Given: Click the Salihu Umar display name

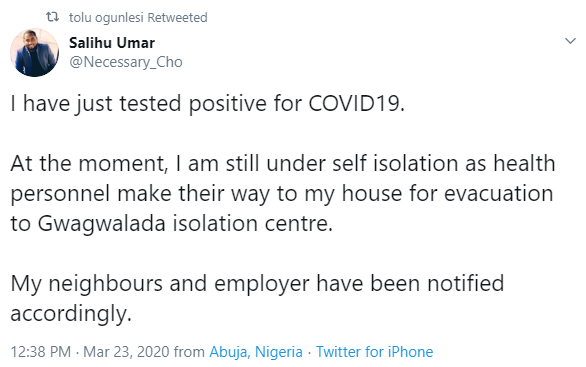Looking at the screenshot, I should point(112,43).
